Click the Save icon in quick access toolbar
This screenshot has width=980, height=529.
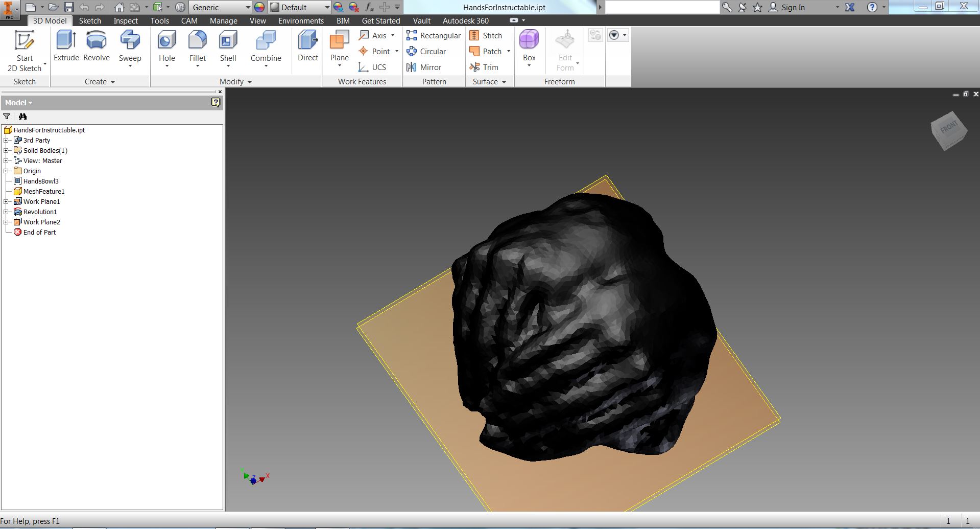pyautogui.click(x=69, y=7)
